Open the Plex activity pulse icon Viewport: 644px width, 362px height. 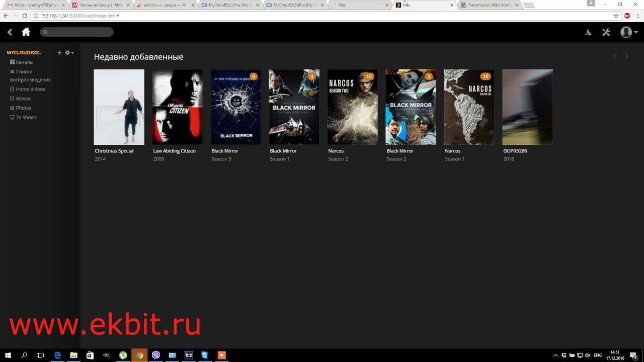(x=588, y=32)
